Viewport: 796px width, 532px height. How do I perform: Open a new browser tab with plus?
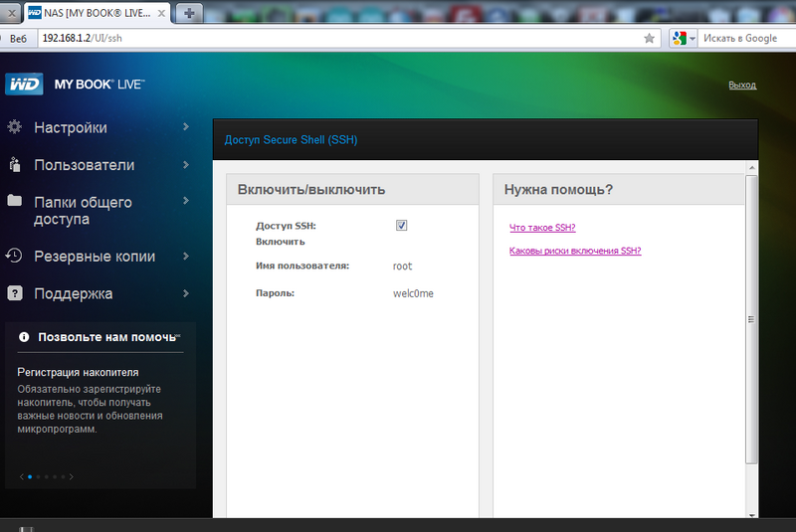point(189,13)
